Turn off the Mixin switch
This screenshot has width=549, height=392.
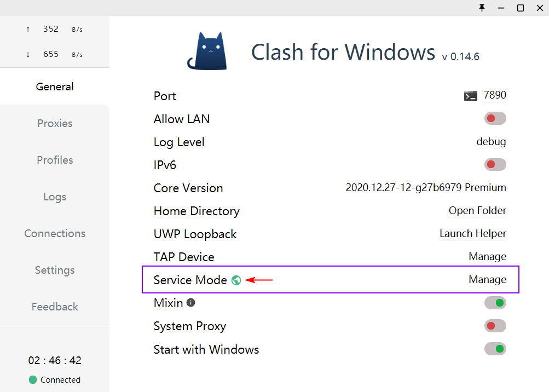[495, 303]
